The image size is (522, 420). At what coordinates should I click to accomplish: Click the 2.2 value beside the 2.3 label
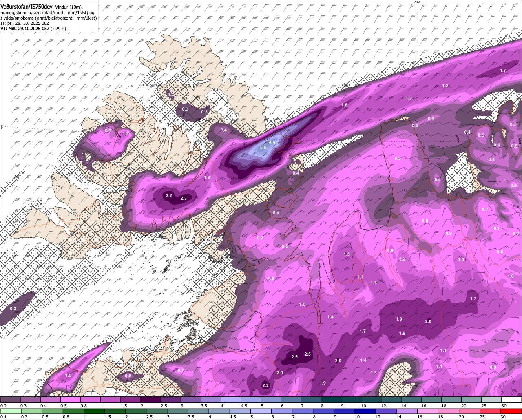click(169, 196)
